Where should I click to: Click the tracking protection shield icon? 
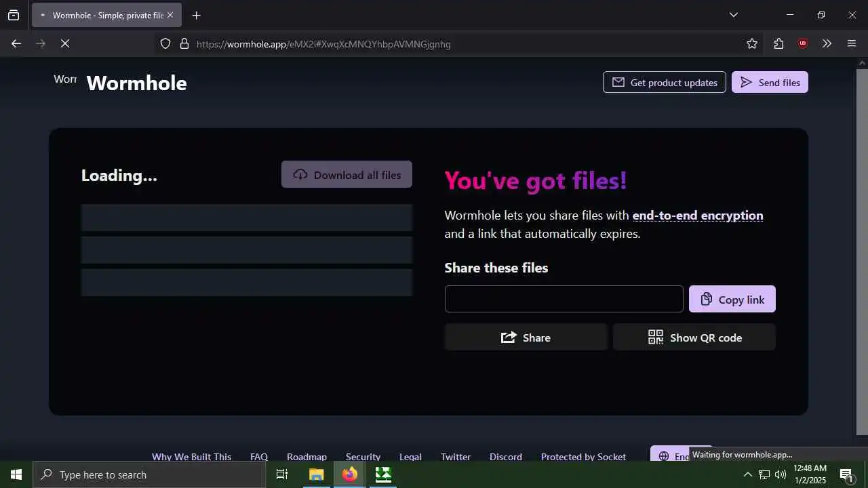click(x=165, y=43)
